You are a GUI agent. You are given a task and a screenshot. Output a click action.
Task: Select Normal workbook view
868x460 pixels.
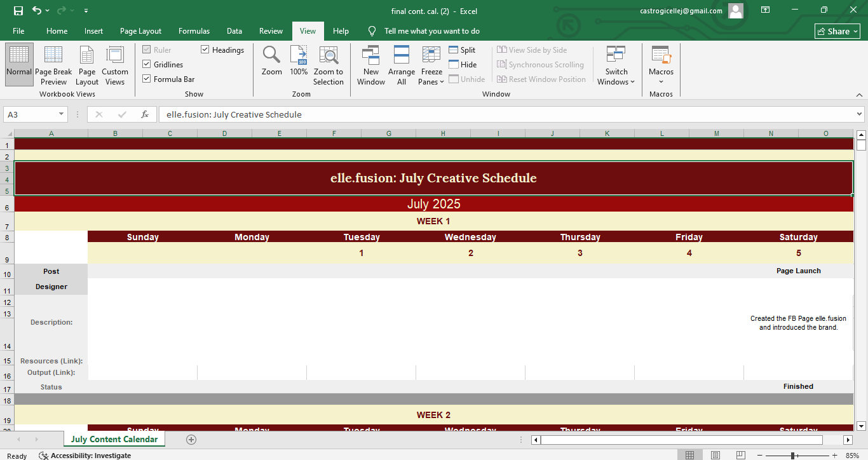click(19, 65)
